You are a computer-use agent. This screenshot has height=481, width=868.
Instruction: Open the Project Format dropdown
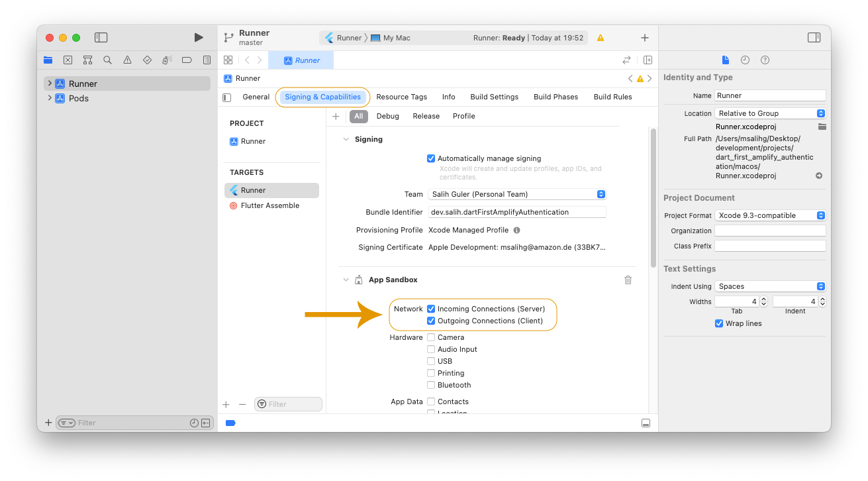pos(771,215)
